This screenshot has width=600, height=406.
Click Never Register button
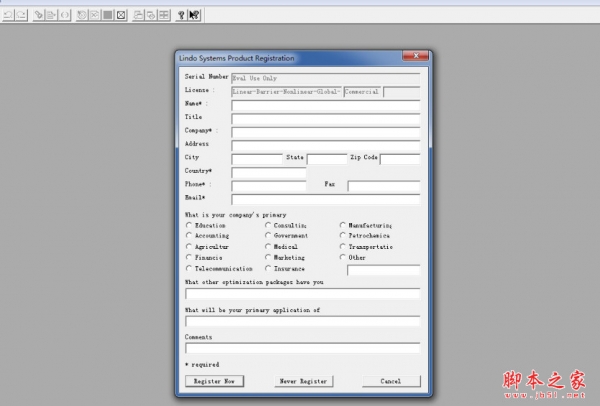[x=303, y=381]
